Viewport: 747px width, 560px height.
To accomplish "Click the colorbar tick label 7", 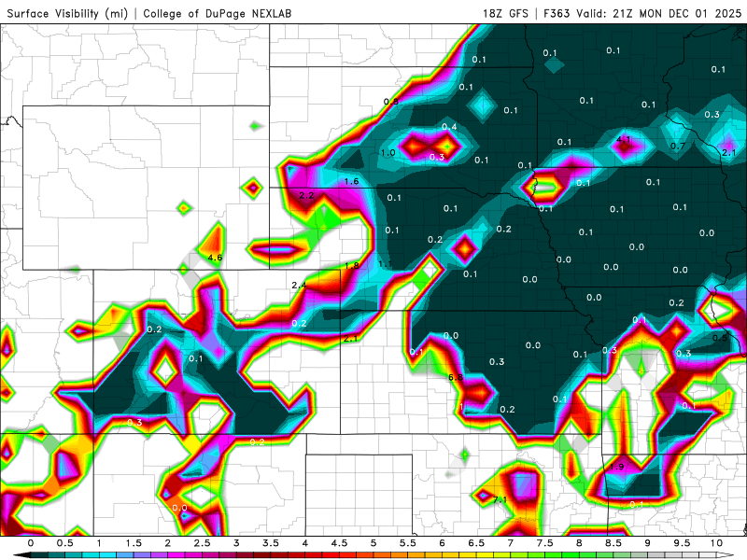I will 511,543.
